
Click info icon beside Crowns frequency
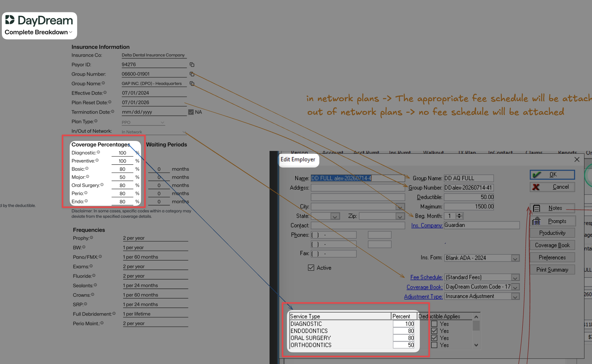click(92, 295)
